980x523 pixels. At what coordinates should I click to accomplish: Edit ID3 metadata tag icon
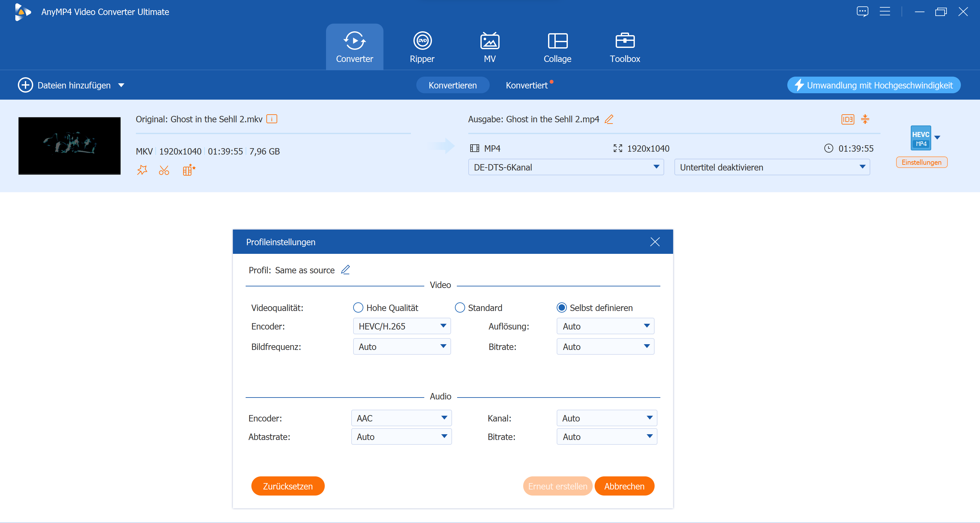coord(847,119)
